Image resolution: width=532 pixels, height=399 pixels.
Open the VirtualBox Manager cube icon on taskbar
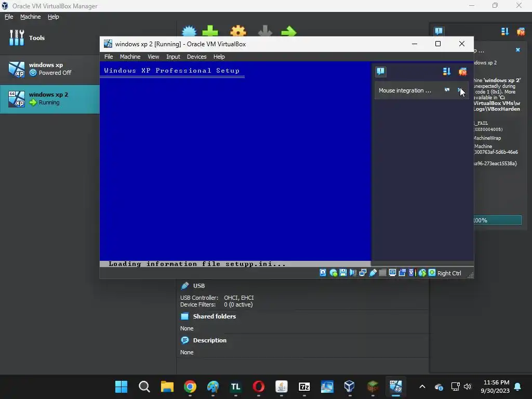tap(350, 387)
